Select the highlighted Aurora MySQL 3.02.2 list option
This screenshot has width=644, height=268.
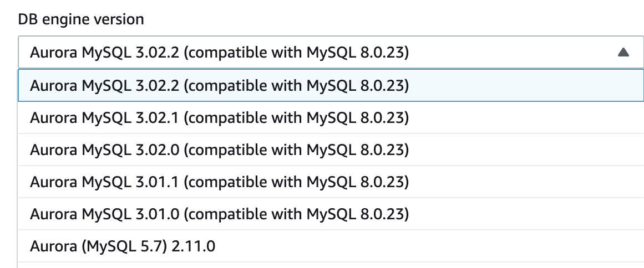click(x=220, y=86)
